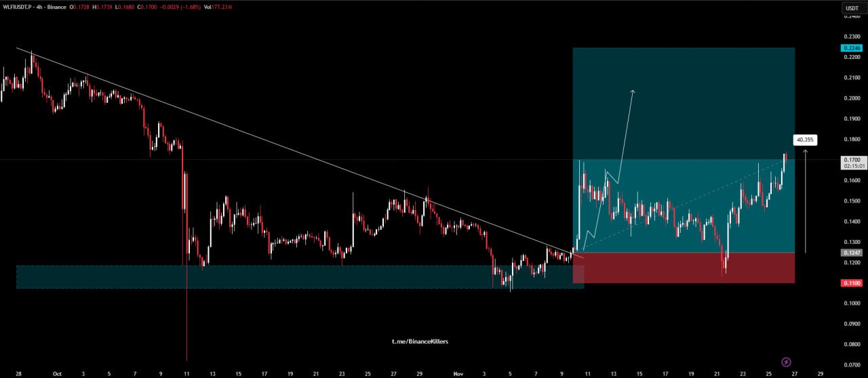Select the red stop-loss zone rectangle
The width and height of the screenshot is (868, 378).
pyautogui.click(x=684, y=268)
